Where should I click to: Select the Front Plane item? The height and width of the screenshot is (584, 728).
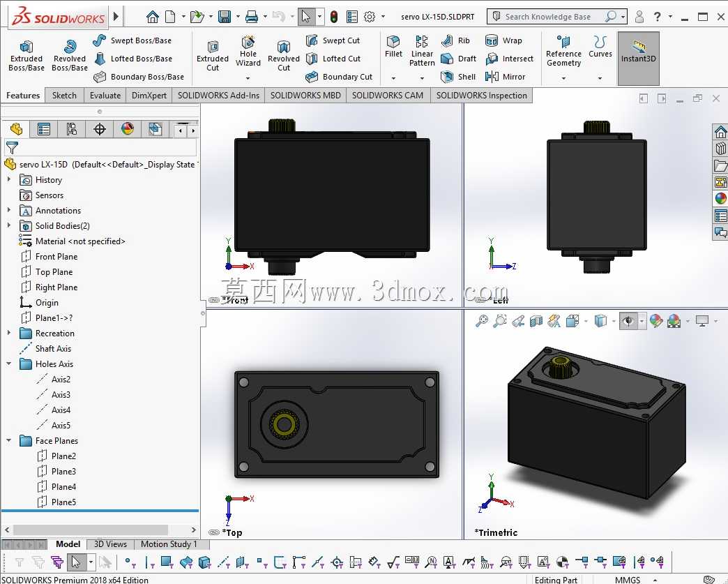coord(50,257)
